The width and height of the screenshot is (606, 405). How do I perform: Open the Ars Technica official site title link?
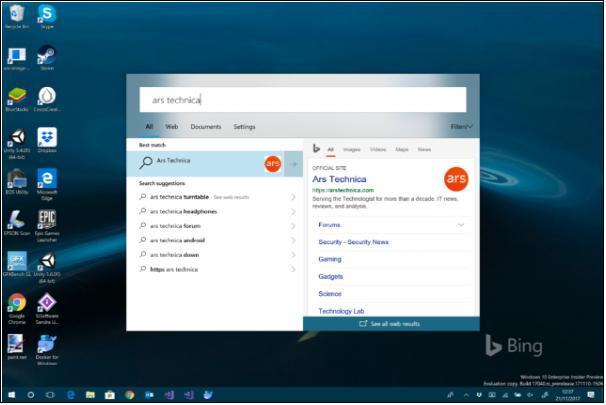point(339,179)
